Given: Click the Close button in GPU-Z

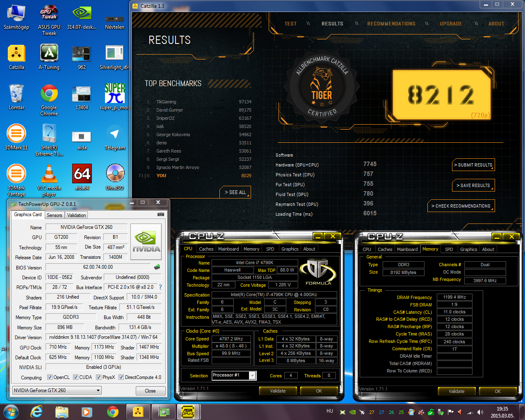Looking at the screenshot, I should click(x=150, y=391).
